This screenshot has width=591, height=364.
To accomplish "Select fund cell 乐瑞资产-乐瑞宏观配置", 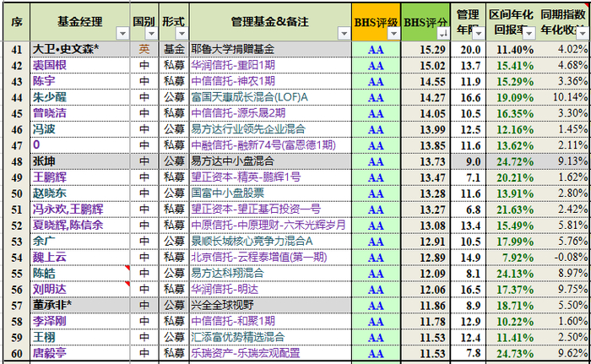I will 270,353.
